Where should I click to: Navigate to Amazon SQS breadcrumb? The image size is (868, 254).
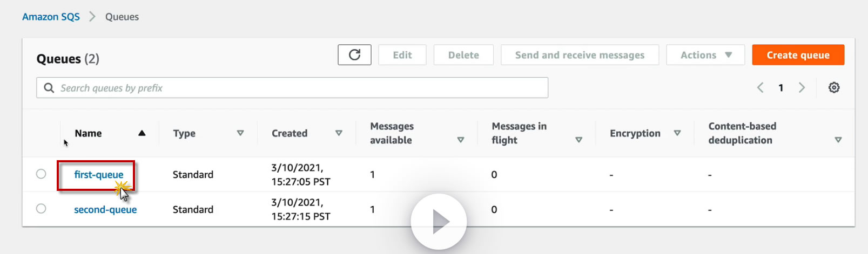click(x=51, y=17)
